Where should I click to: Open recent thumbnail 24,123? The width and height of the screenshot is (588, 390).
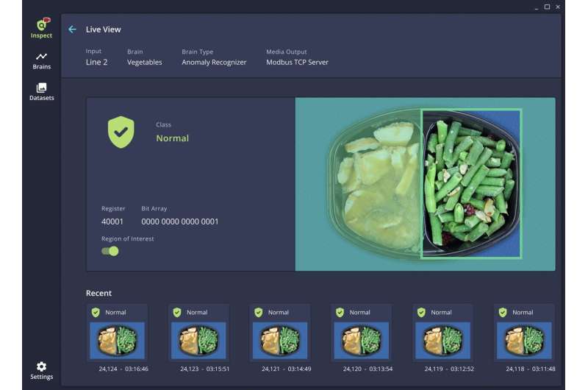click(x=198, y=341)
